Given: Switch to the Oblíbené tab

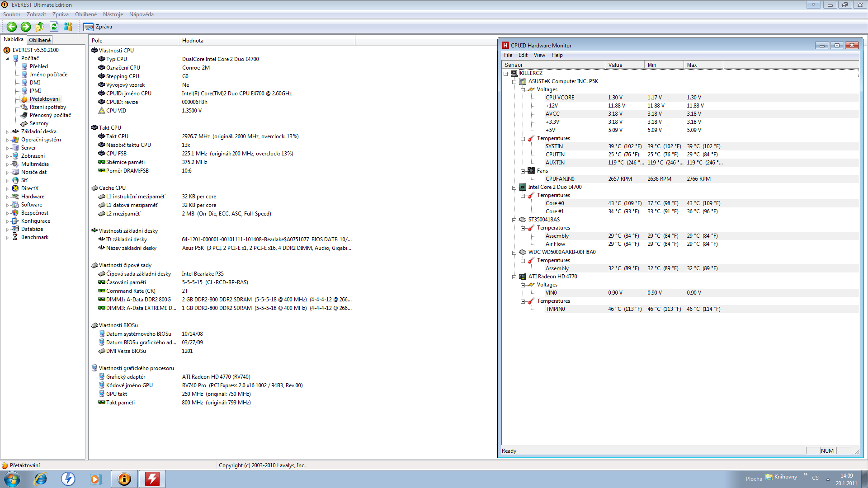Looking at the screenshot, I should [40, 40].
